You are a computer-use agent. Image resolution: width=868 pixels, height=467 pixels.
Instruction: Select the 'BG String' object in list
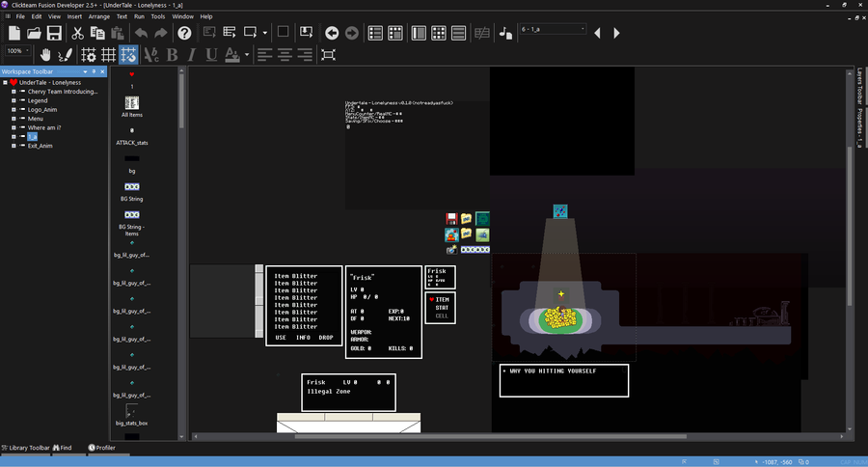132,191
